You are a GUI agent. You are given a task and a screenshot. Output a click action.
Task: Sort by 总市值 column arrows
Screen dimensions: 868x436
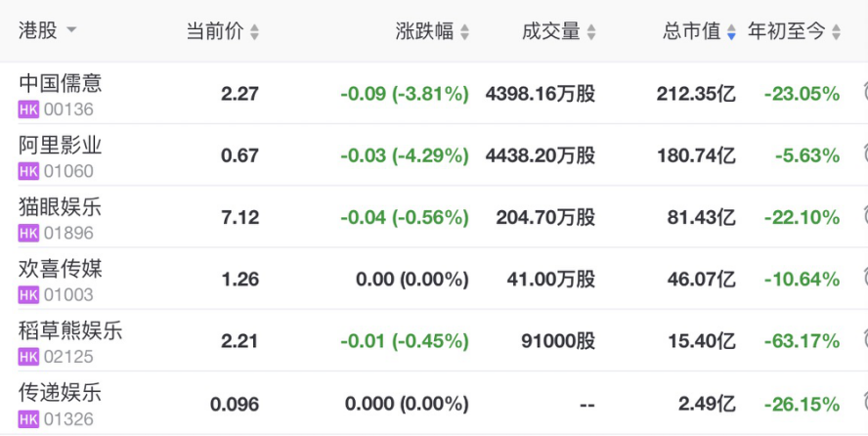click(x=731, y=32)
